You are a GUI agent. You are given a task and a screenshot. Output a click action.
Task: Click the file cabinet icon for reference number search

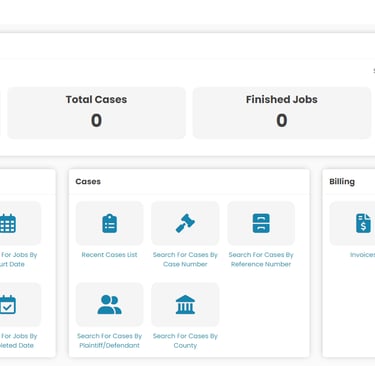point(261,223)
